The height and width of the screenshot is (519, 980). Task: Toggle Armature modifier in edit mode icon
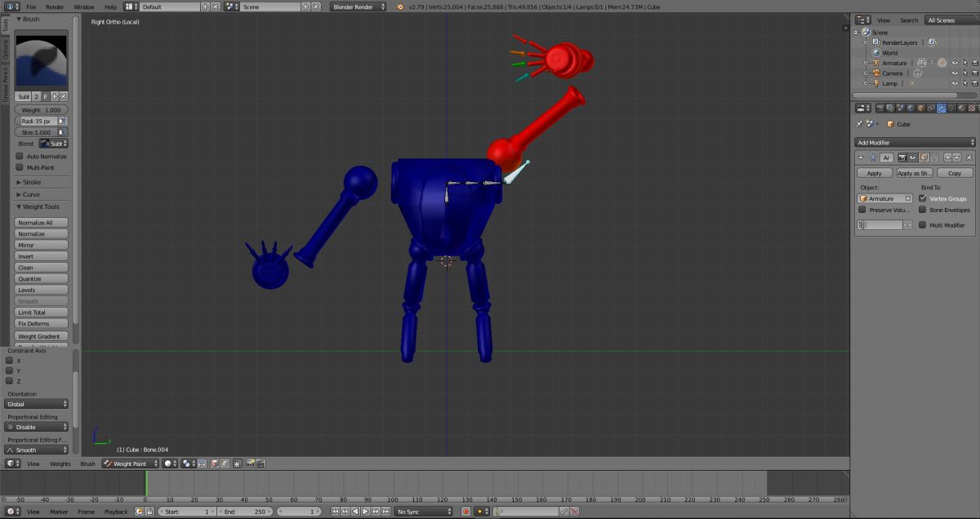(x=924, y=157)
